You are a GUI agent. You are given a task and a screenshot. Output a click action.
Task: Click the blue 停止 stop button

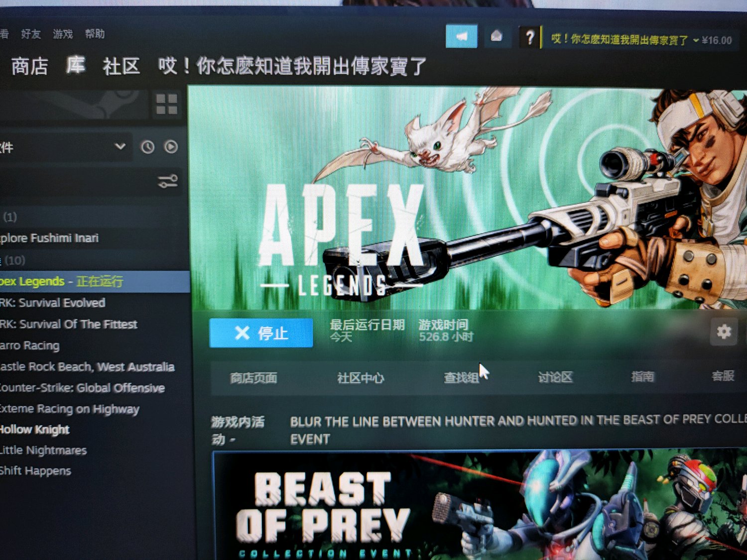[261, 333]
